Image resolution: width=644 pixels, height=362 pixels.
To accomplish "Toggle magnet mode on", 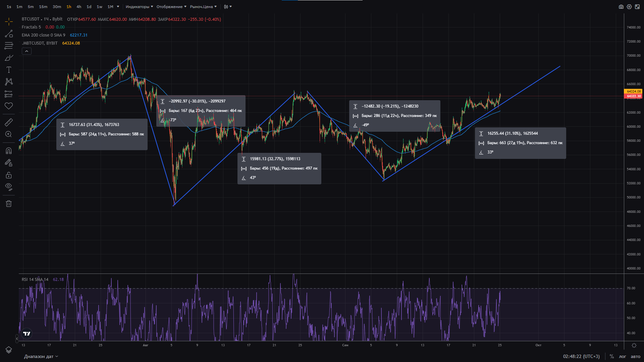I will (9, 151).
